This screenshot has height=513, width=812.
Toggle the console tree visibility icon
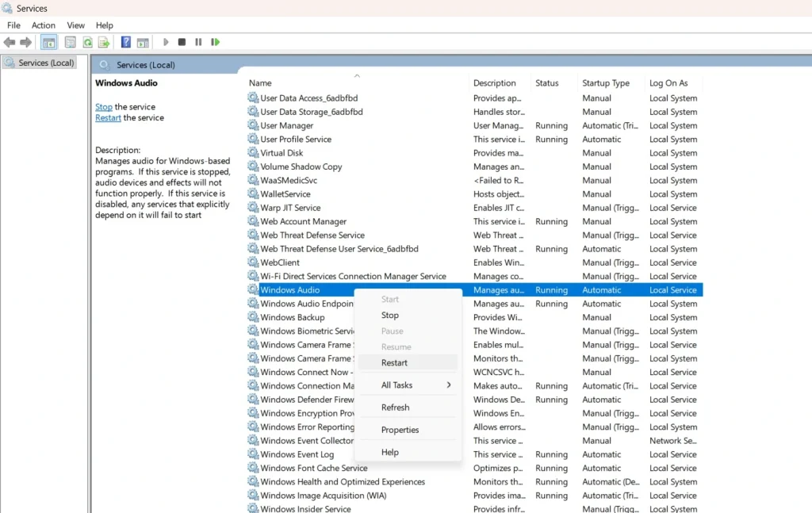click(48, 42)
